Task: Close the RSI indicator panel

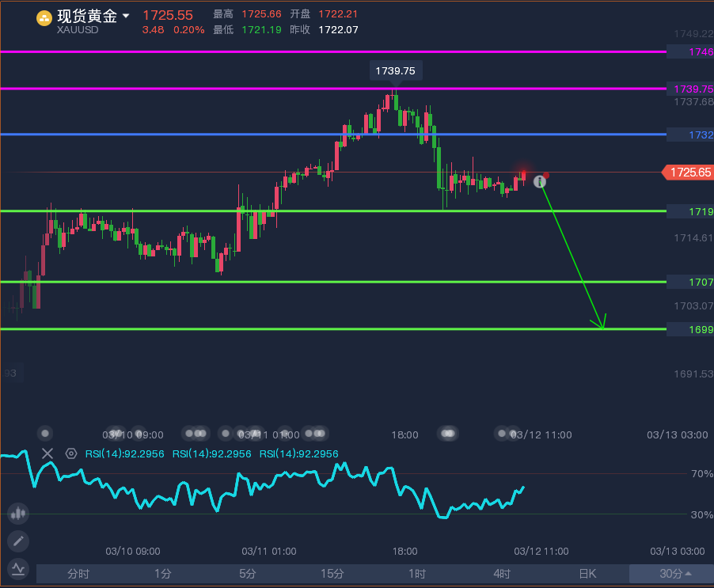Action: [x=47, y=453]
